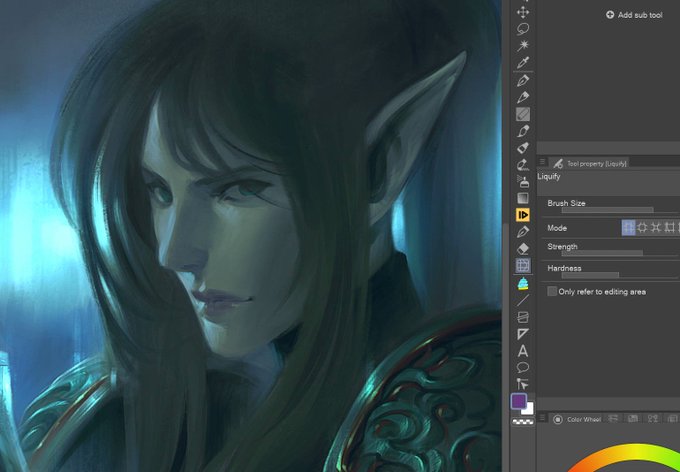Open the Intermediate Color tab

pos(653,419)
